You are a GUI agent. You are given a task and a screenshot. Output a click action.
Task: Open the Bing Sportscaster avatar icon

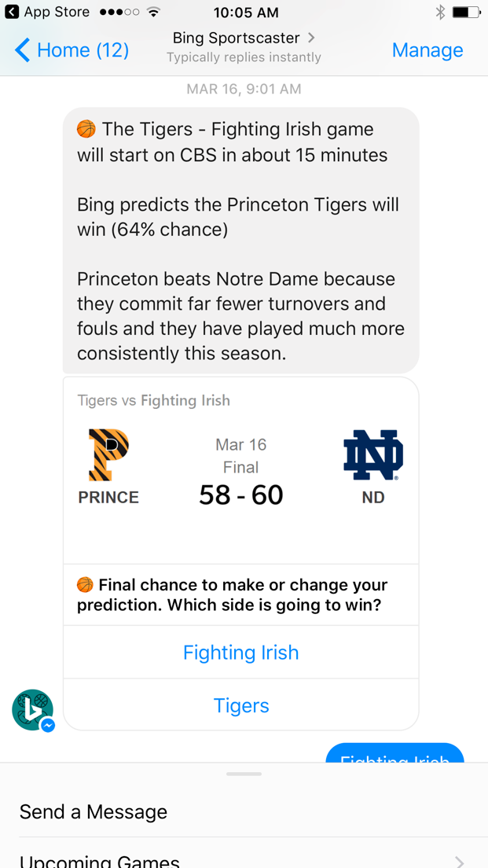[32, 710]
